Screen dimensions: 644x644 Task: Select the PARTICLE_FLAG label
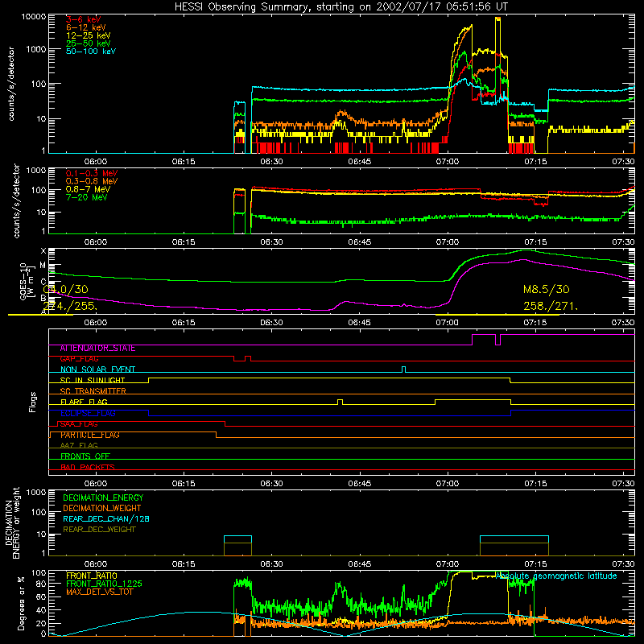(x=90, y=435)
